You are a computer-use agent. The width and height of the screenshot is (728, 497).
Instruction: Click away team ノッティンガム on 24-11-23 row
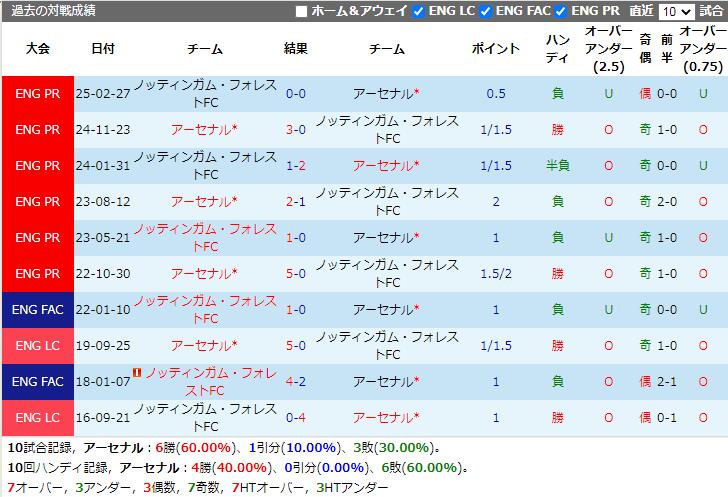pos(387,130)
